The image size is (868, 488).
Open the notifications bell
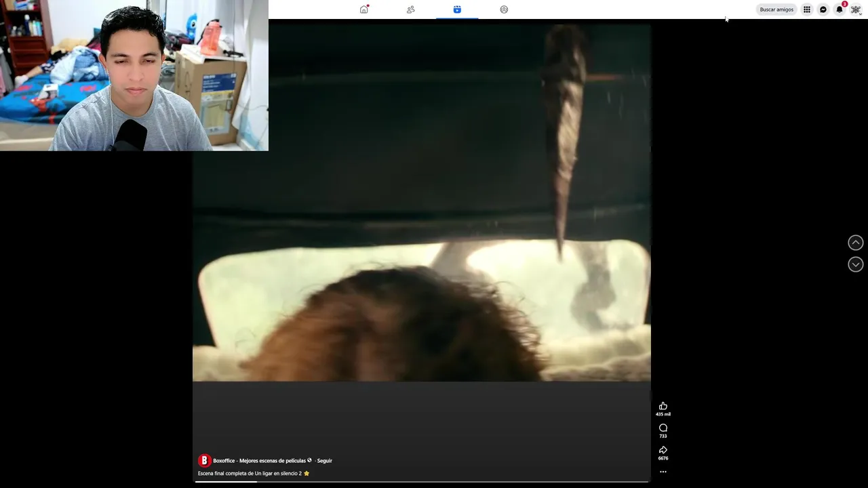[x=840, y=9]
